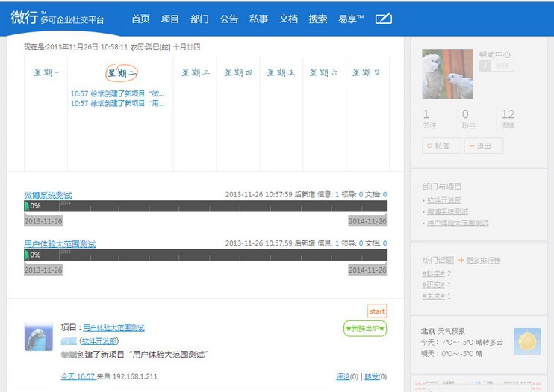Open the 帮助中心 help center link
The width and height of the screenshot is (554, 392).
494,55
